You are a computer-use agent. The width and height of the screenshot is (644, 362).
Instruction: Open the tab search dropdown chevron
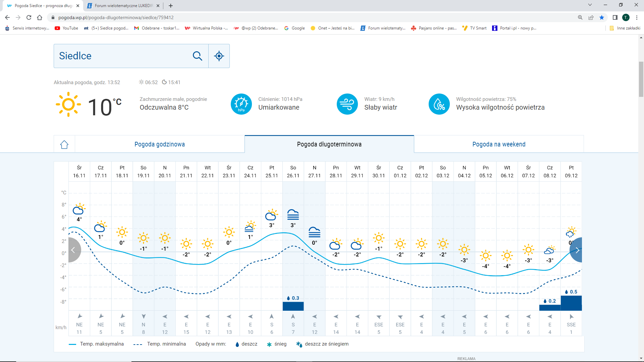[590, 5]
